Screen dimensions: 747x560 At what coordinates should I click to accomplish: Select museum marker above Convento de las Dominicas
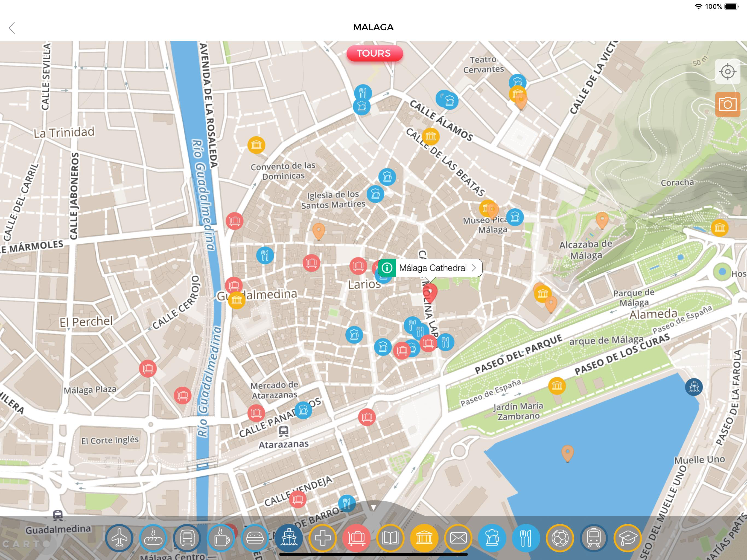(x=256, y=145)
